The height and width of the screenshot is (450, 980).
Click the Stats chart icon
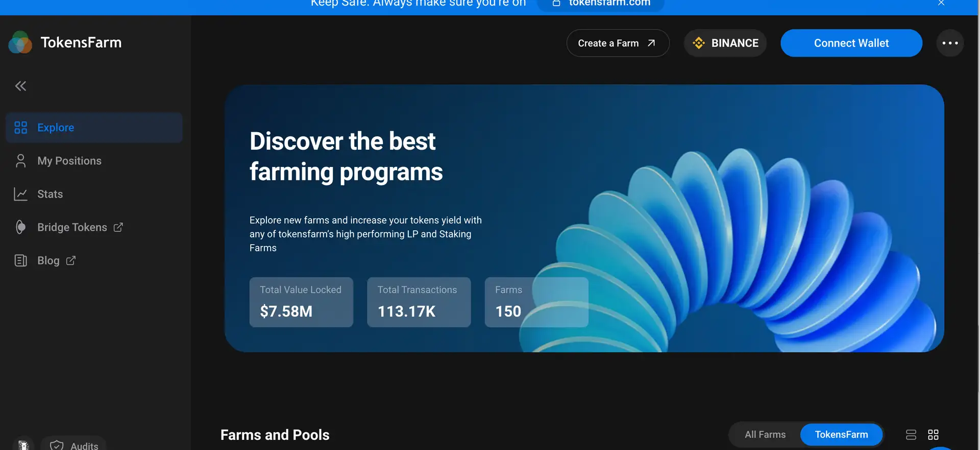[x=20, y=194]
